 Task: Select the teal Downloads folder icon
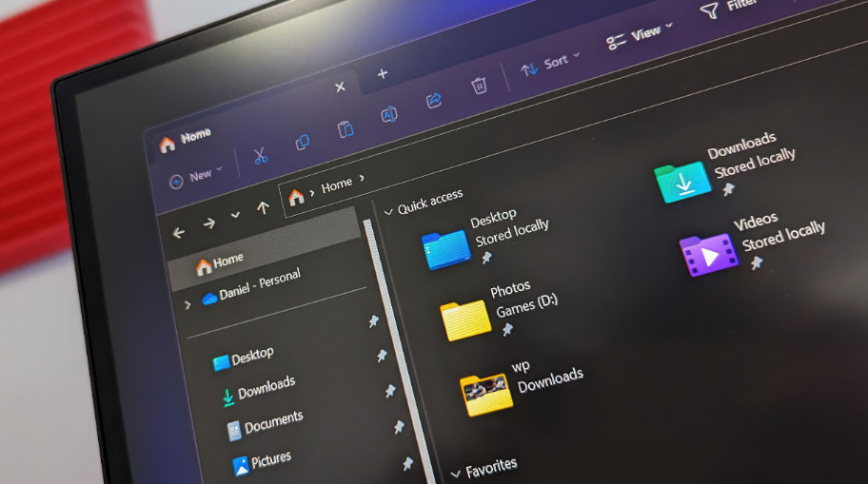(x=682, y=183)
